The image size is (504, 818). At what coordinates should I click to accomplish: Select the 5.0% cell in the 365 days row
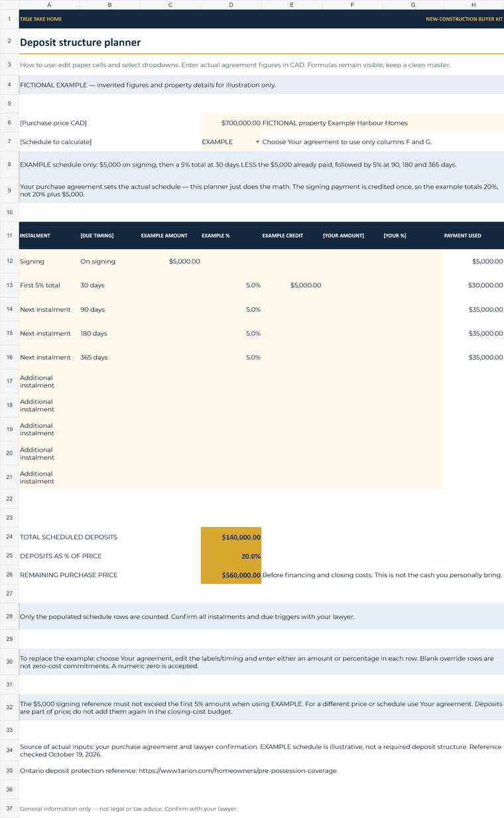[x=231, y=358]
